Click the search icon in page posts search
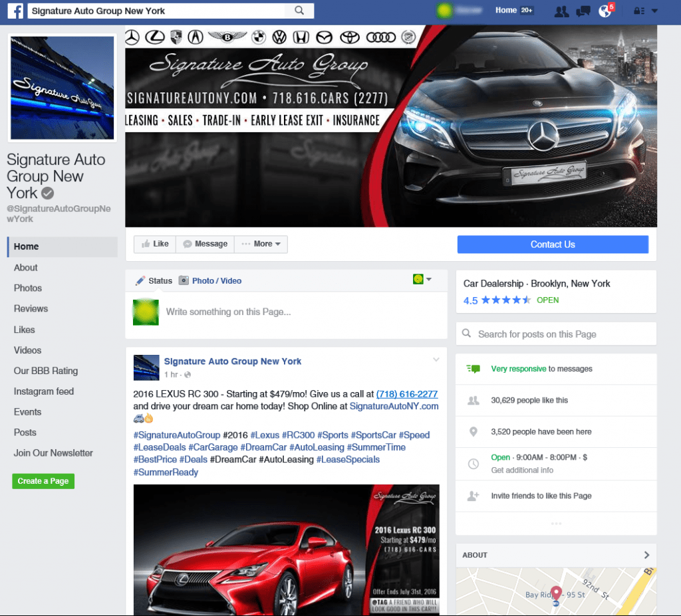 [x=466, y=334]
